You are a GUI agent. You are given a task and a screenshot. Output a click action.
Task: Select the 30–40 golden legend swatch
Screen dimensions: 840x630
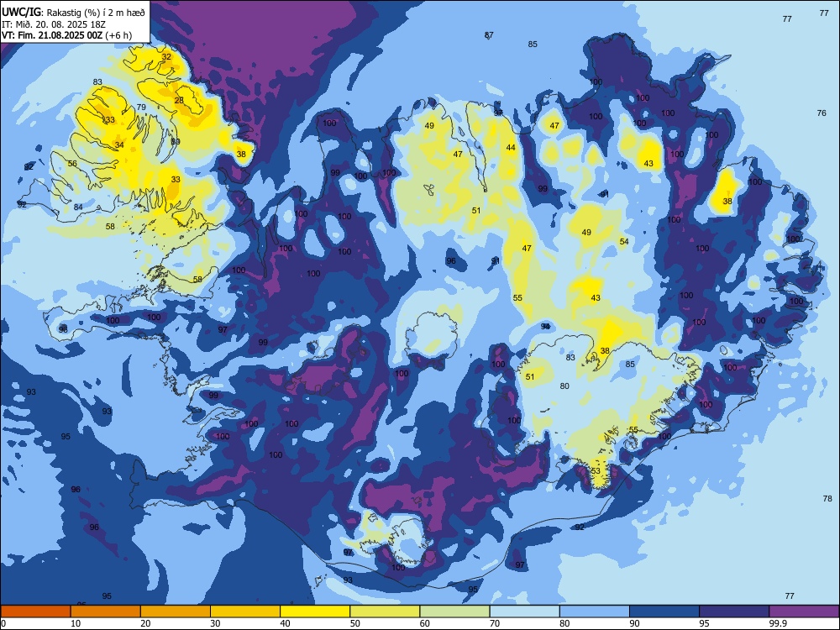(245, 612)
